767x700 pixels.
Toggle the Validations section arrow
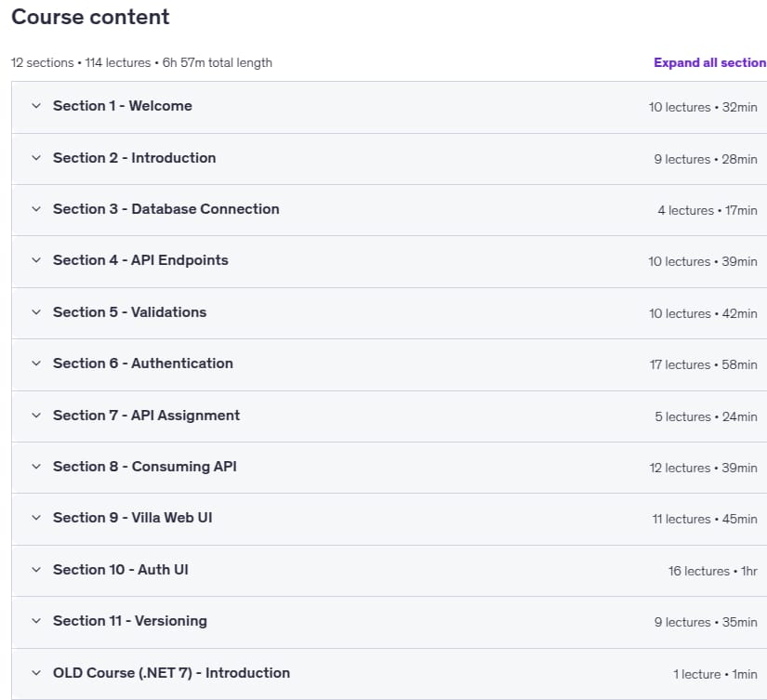[x=36, y=312]
